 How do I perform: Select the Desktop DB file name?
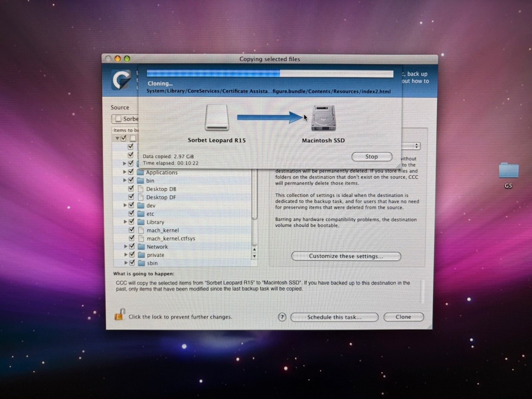coord(161,189)
